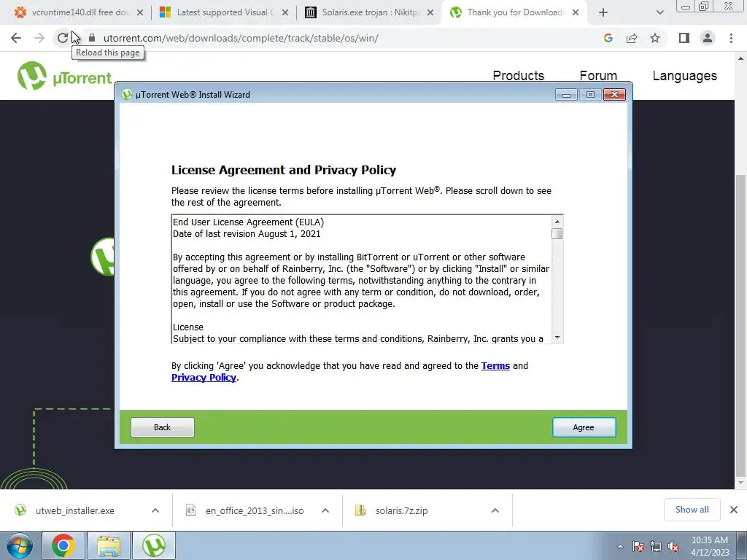Image resolution: width=747 pixels, height=560 pixels.
Task: Click the EULA scrollbar up arrow
Action: click(557, 222)
